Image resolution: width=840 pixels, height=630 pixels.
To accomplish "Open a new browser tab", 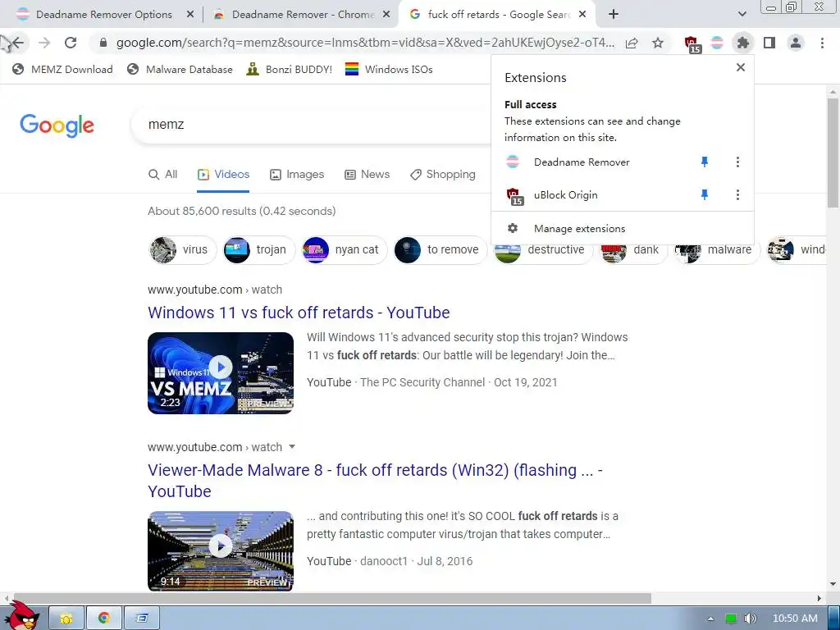I will (x=614, y=15).
